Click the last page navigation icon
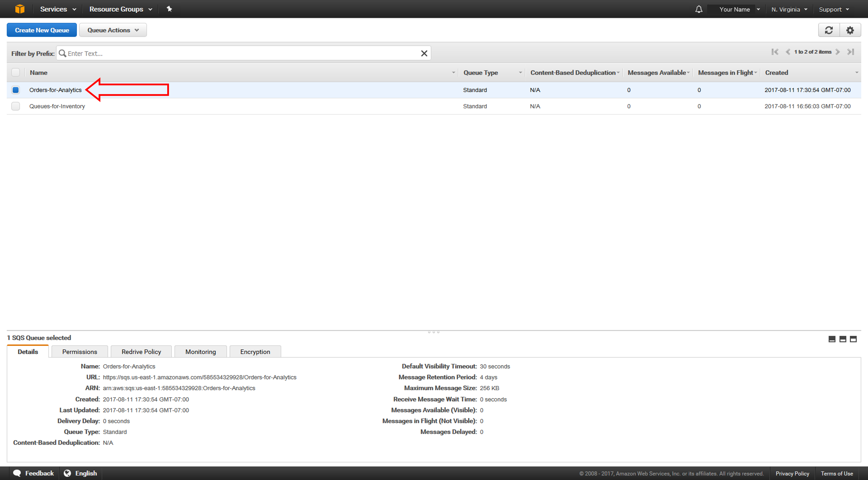The image size is (868, 480). 852,53
